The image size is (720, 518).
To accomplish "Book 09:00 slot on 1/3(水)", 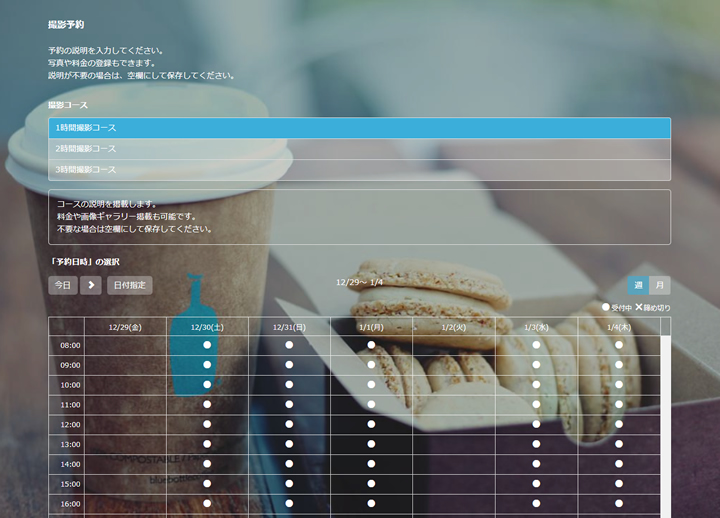I will [536, 365].
